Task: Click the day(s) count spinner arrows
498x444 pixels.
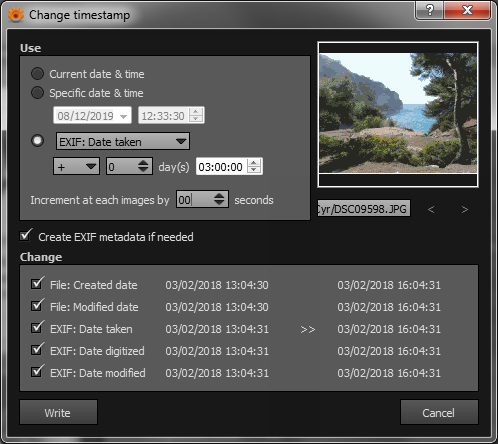Action: coord(143,166)
